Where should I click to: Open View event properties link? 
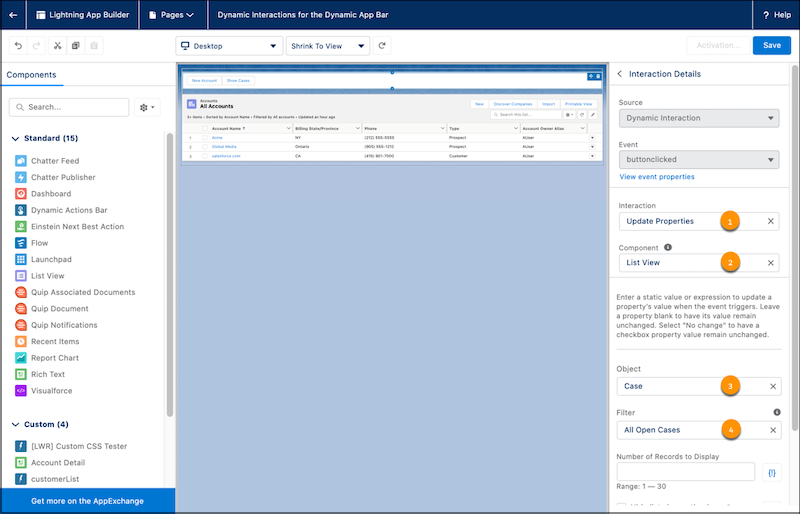(657, 177)
